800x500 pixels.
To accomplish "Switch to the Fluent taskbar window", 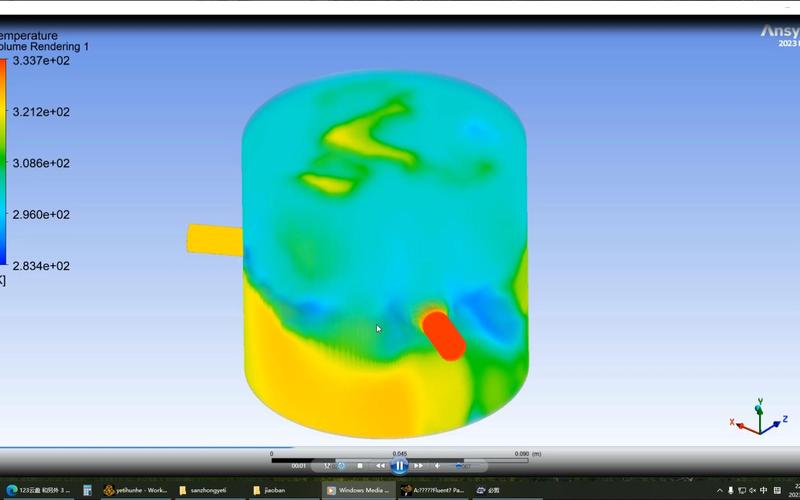I will pyautogui.click(x=434, y=490).
